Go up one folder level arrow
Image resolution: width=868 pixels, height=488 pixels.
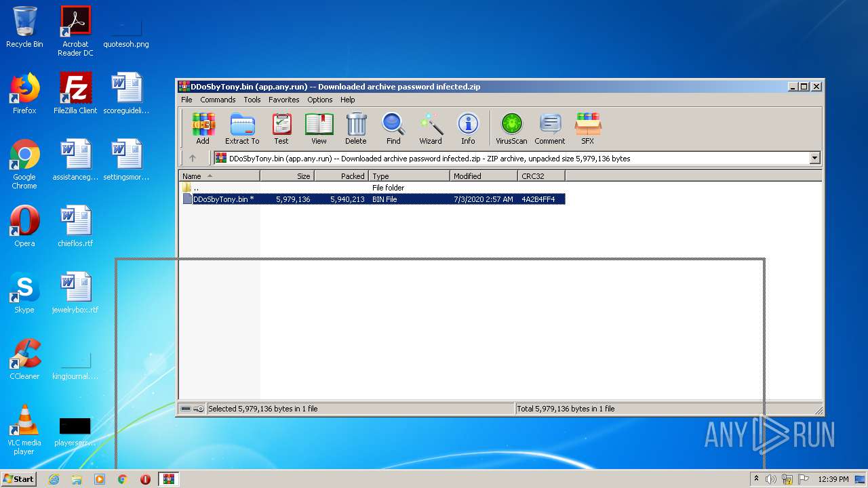pyautogui.click(x=193, y=158)
